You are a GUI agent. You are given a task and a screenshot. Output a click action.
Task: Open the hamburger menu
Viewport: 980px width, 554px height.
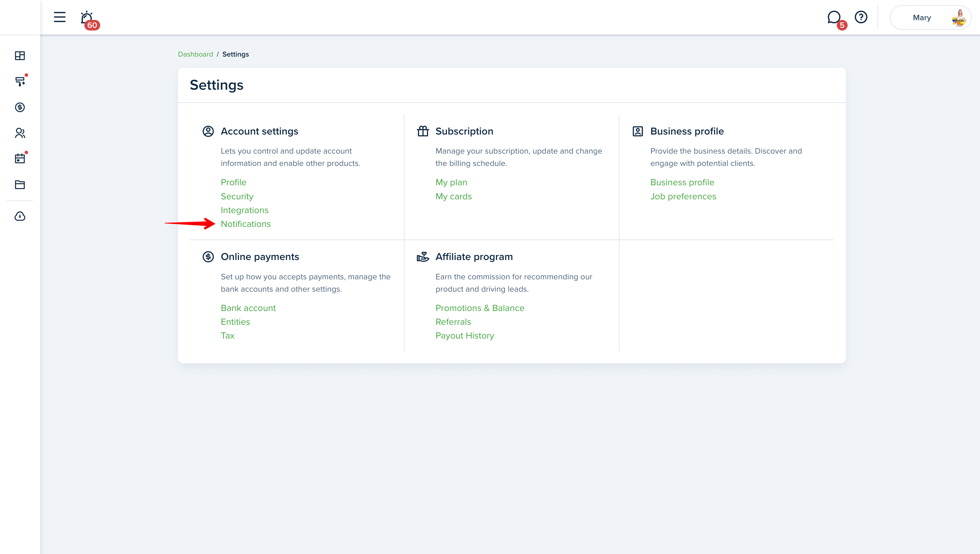pos(60,17)
